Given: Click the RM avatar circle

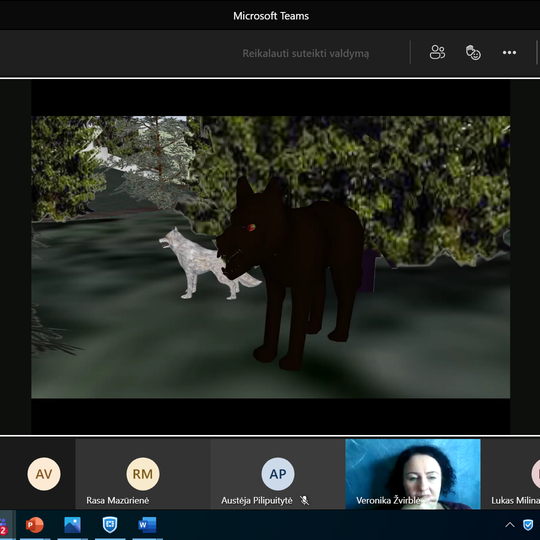Looking at the screenshot, I should [x=143, y=474].
